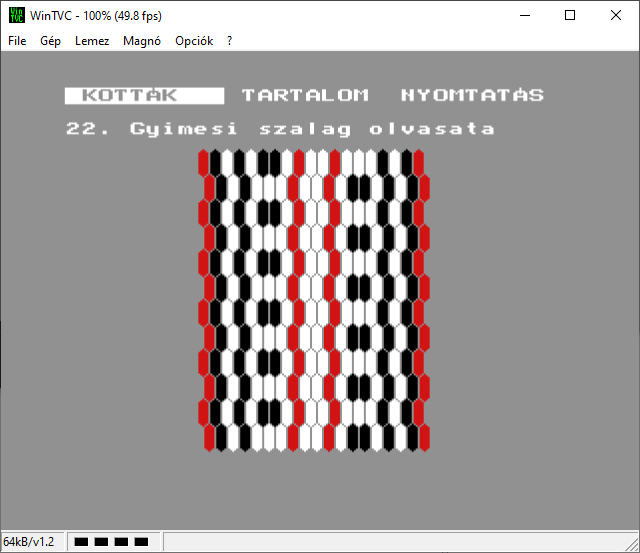The height and width of the screenshot is (553, 640).
Task: Open the Gép menu
Action: click(x=50, y=41)
